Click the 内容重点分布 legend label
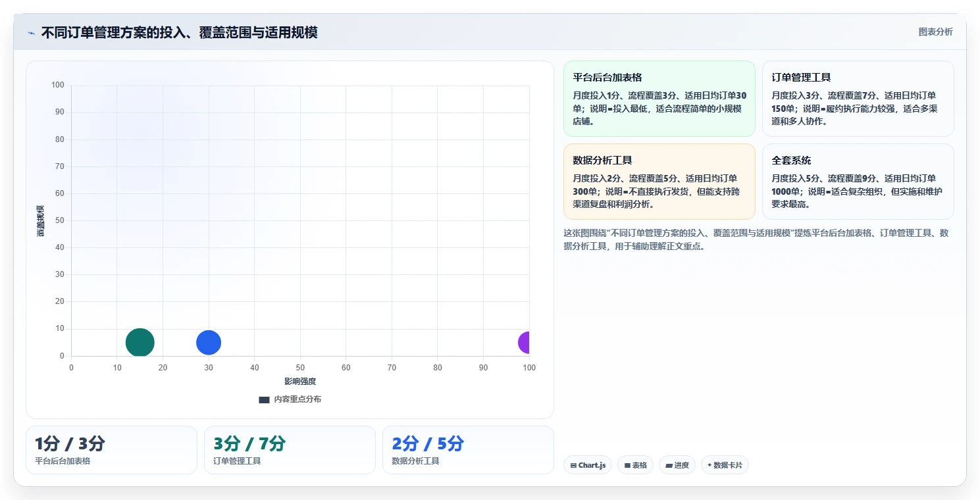Image resolution: width=980 pixels, height=500 pixels. pos(297,399)
